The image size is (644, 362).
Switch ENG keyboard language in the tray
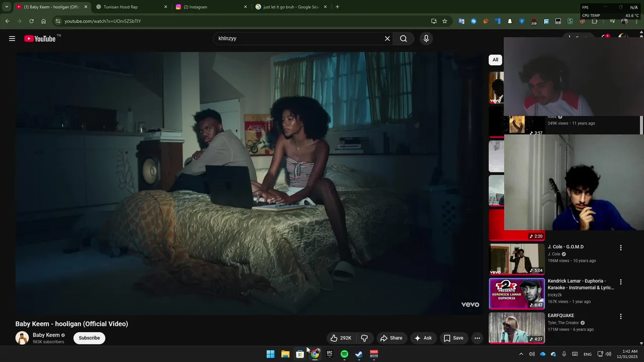[x=587, y=354]
